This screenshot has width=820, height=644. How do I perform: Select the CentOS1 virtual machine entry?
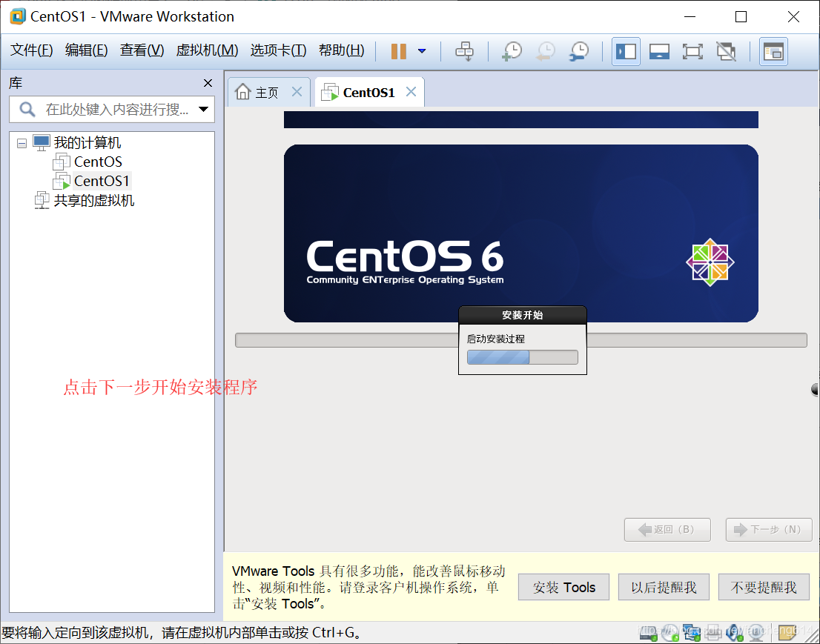[x=102, y=181]
